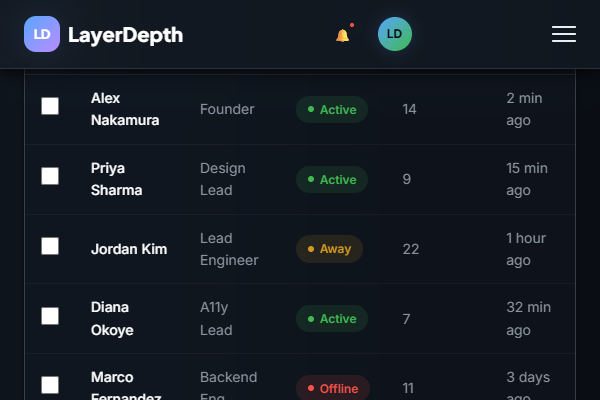Screen dimensions: 600x400
Task: Click Alex Nakamura's Active status badge
Action: click(x=332, y=110)
